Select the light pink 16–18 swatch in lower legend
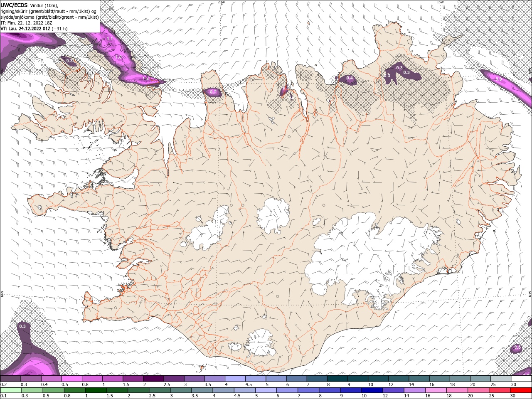532x399 pixels. 436,390
